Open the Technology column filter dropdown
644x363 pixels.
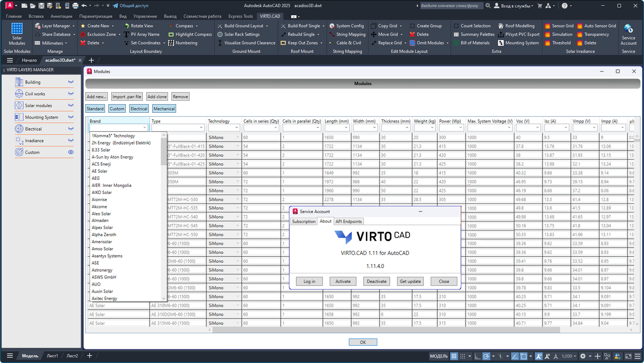237,128
